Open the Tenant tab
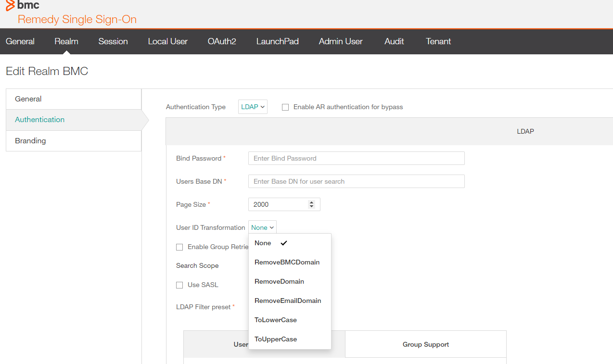The image size is (613, 364). tap(438, 41)
